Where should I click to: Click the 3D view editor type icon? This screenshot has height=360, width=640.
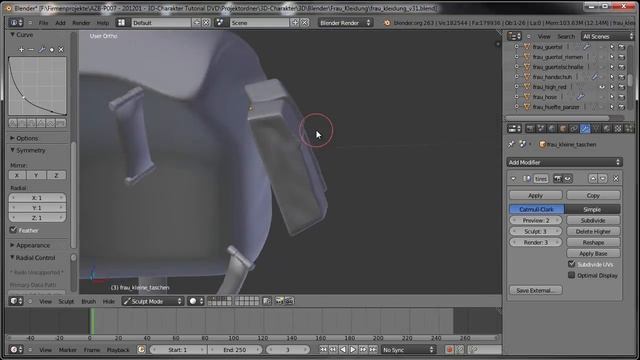point(16,301)
